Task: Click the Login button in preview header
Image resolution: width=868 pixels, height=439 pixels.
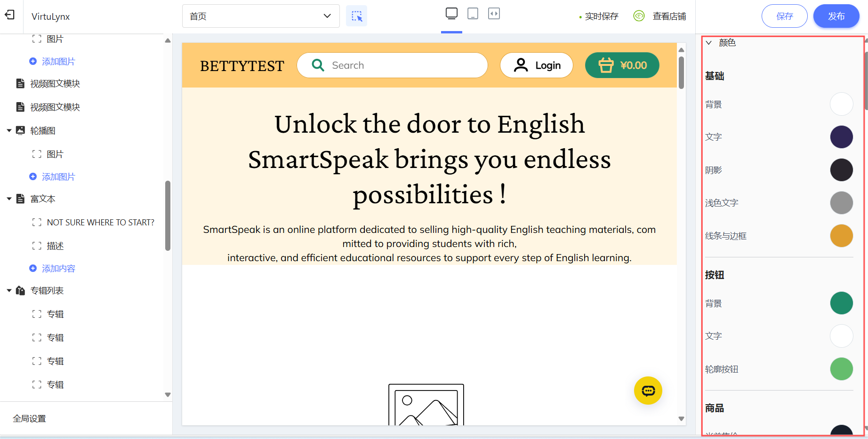Action: 537,65
